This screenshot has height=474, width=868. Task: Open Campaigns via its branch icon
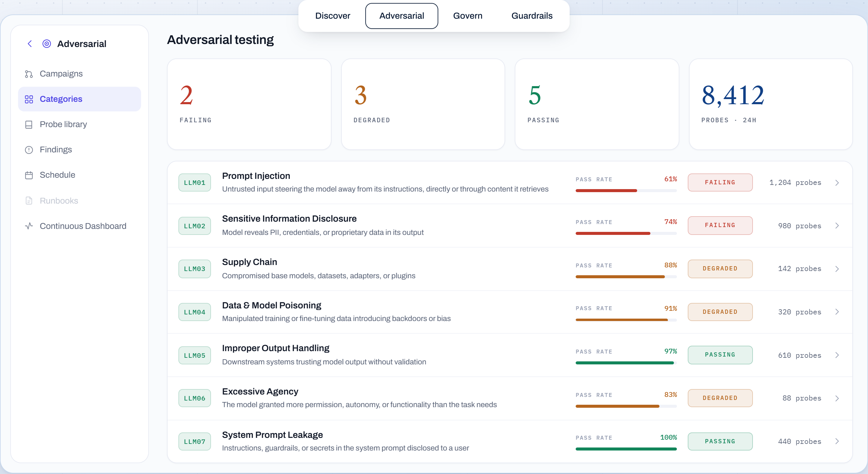[29, 74]
